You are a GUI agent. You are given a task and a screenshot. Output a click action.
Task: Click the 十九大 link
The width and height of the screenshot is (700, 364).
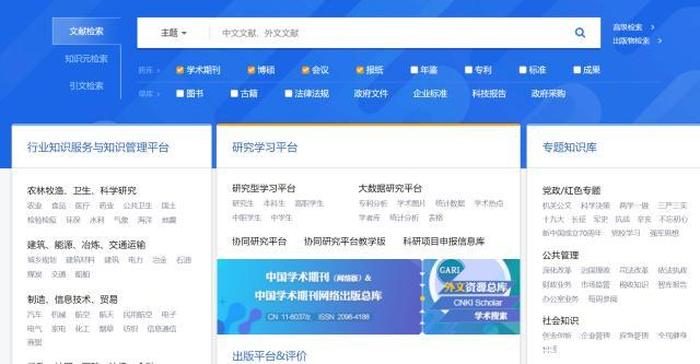pyautogui.click(x=553, y=219)
